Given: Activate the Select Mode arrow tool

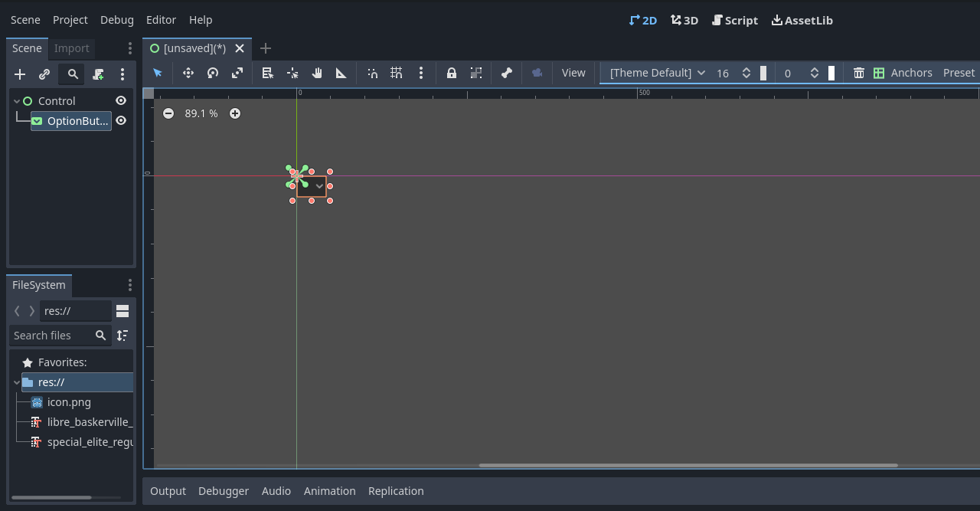Looking at the screenshot, I should click(158, 73).
